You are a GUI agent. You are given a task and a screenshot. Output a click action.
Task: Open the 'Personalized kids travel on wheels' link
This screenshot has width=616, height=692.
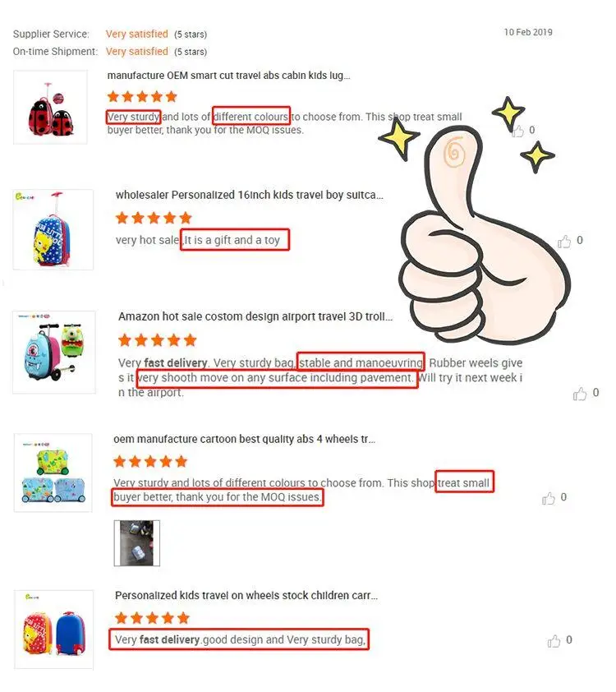(246, 596)
